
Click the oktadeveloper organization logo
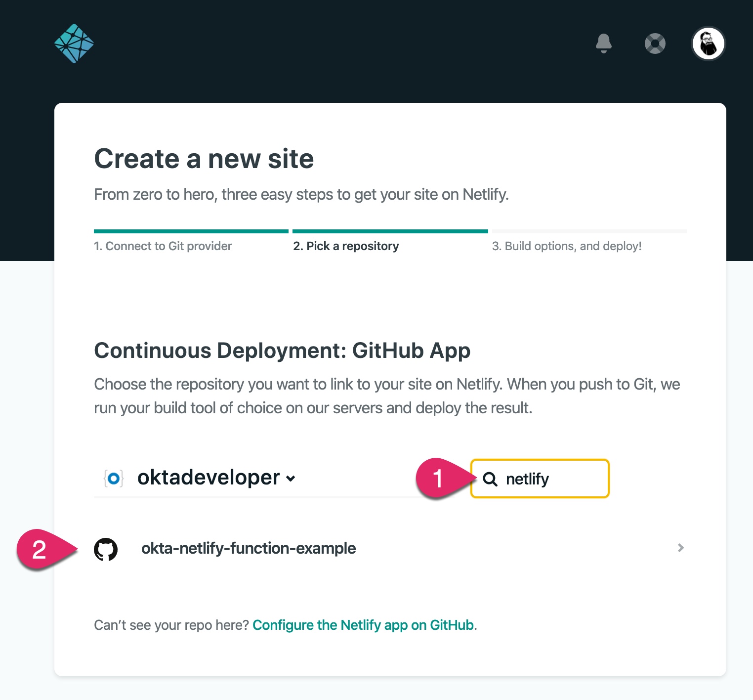tap(114, 479)
